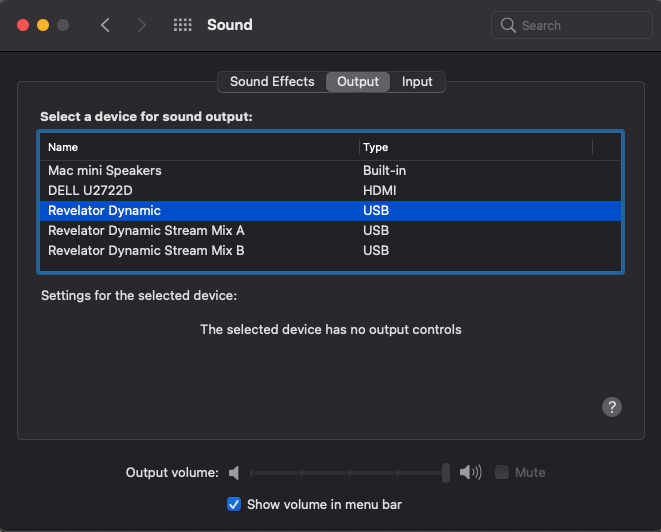Image resolution: width=661 pixels, height=532 pixels.
Task: Click the Search field
Action: tap(572, 25)
